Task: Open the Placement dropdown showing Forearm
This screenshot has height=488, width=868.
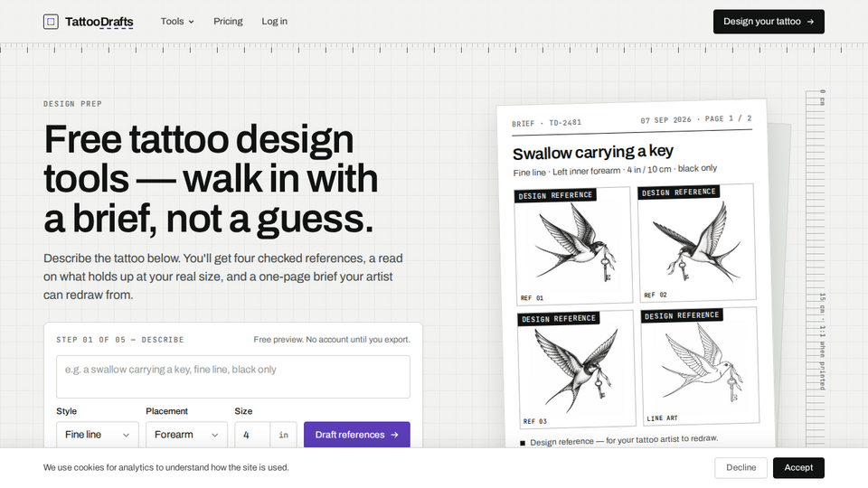Action: (x=186, y=435)
